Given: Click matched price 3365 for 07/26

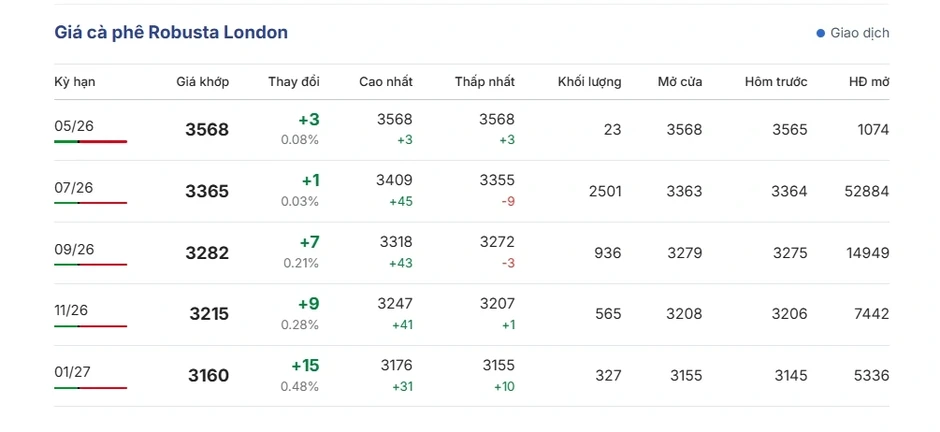Looking at the screenshot, I should click(x=207, y=192).
